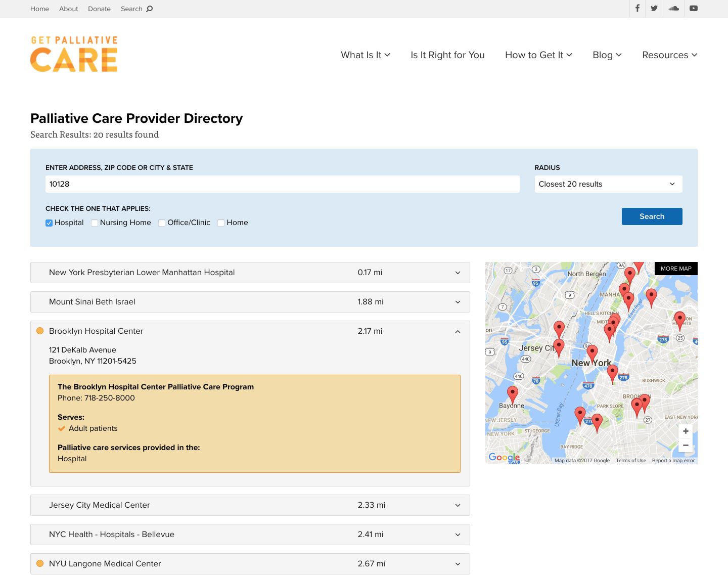Click the Adult patients entry
The width and height of the screenshot is (728, 576).
coord(93,428)
